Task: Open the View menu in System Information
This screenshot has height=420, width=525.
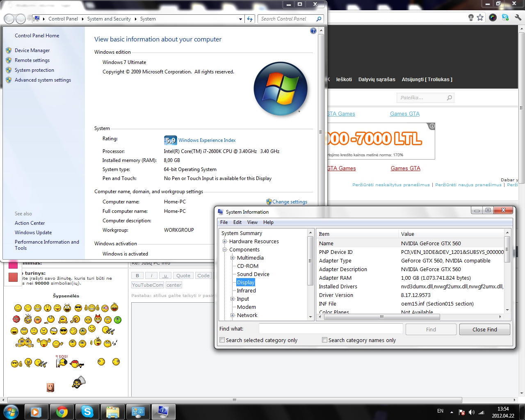Action: click(252, 222)
